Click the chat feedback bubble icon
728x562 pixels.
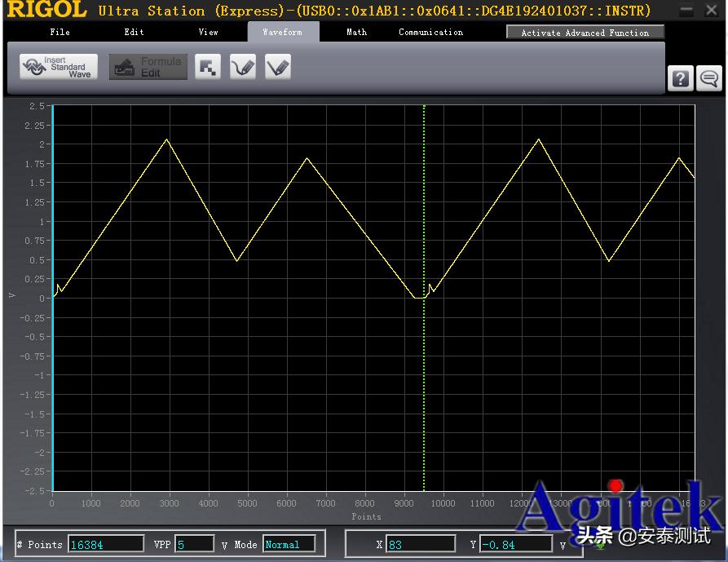pyautogui.click(x=709, y=78)
